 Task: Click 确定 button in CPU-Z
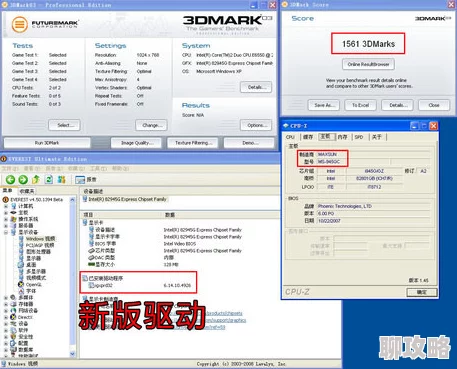[x=422, y=292]
